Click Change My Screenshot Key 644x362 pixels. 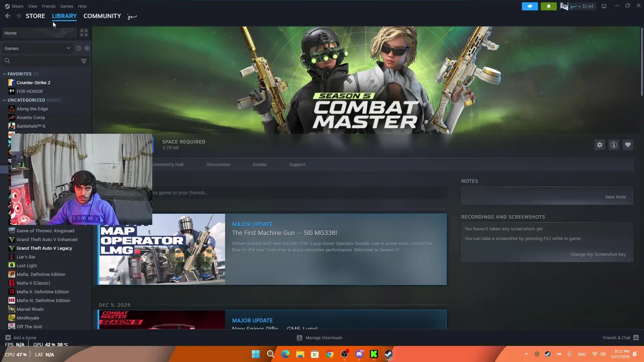pyautogui.click(x=598, y=254)
